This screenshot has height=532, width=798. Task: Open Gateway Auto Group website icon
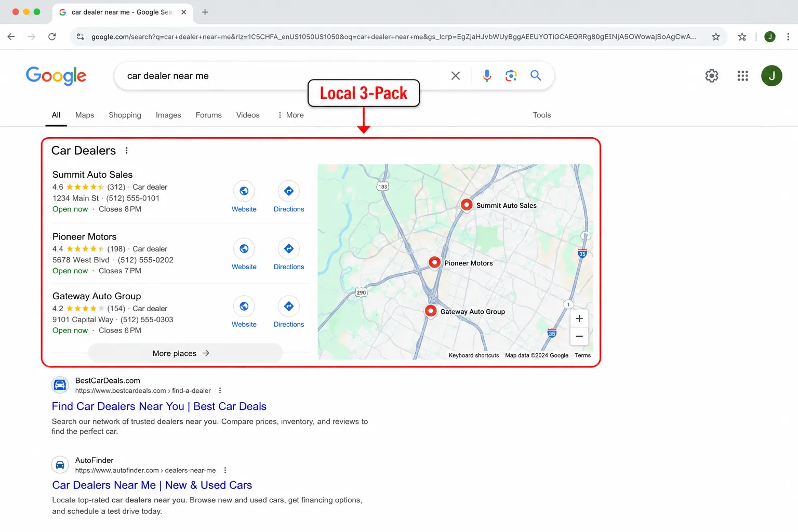(244, 307)
